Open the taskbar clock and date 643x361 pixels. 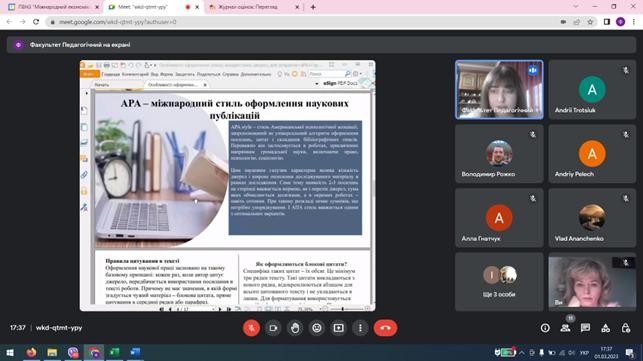[x=606, y=352]
